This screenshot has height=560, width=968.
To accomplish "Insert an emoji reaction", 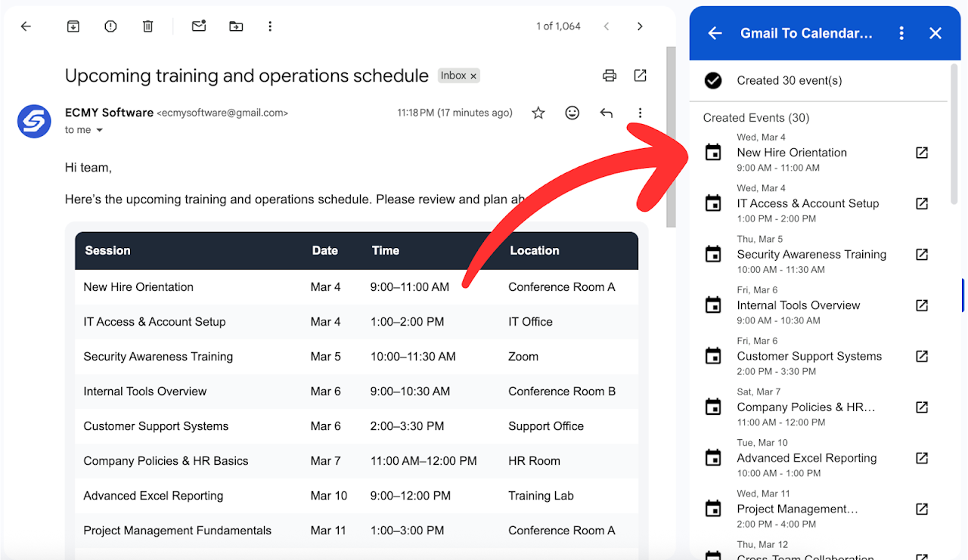I will [x=572, y=112].
